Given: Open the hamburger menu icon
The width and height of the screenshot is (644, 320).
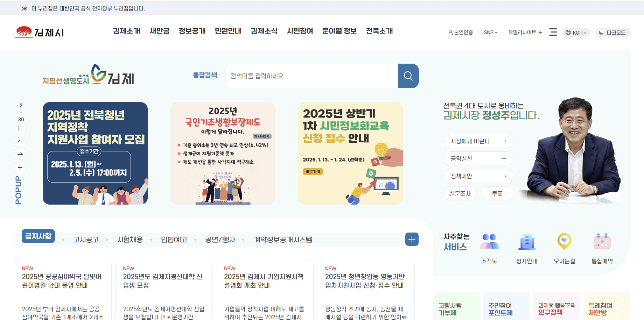Looking at the screenshot, I should [x=553, y=32].
